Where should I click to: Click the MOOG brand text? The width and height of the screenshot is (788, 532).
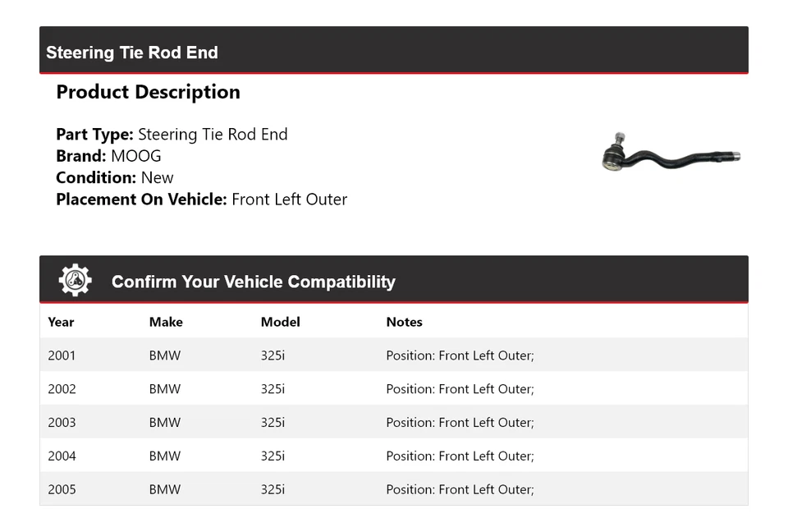point(136,156)
